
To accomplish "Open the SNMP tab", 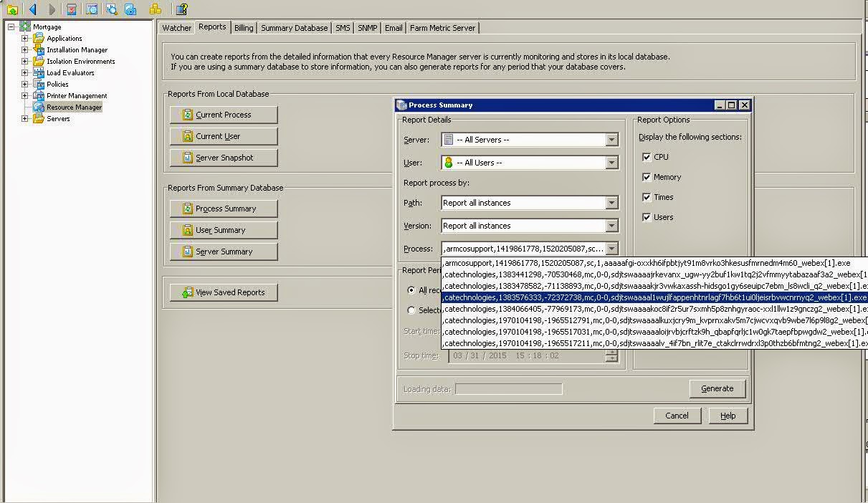I will (368, 28).
